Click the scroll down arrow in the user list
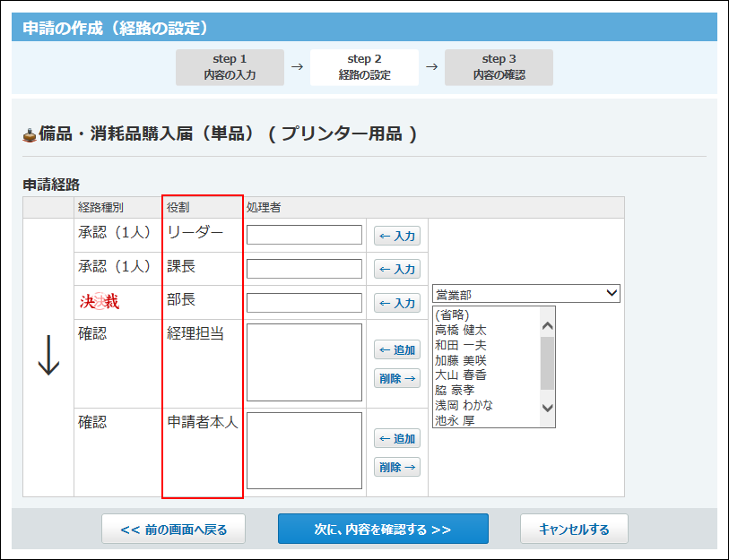Viewport: 729px width, 560px height. pyautogui.click(x=548, y=408)
